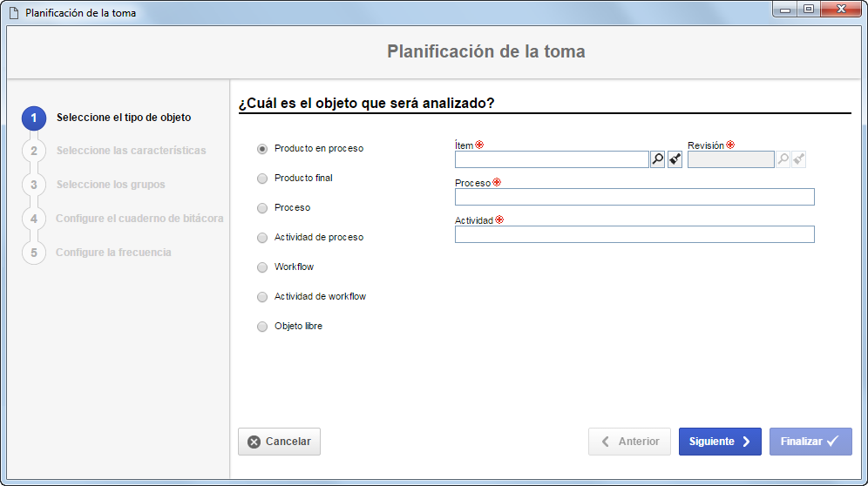Select the Producto final radio button
This screenshot has width=868, height=486.
pyautogui.click(x=261, y=179)
